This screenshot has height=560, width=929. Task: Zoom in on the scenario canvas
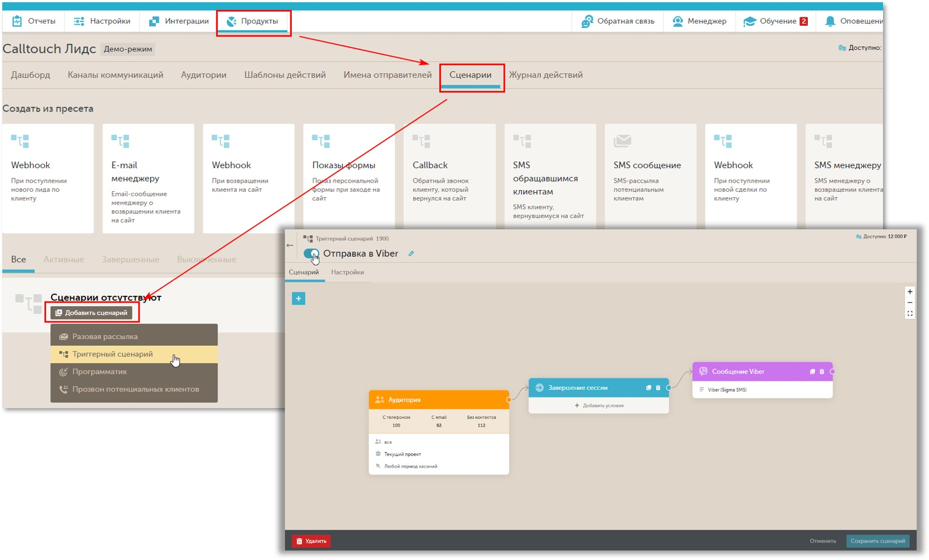910,291
